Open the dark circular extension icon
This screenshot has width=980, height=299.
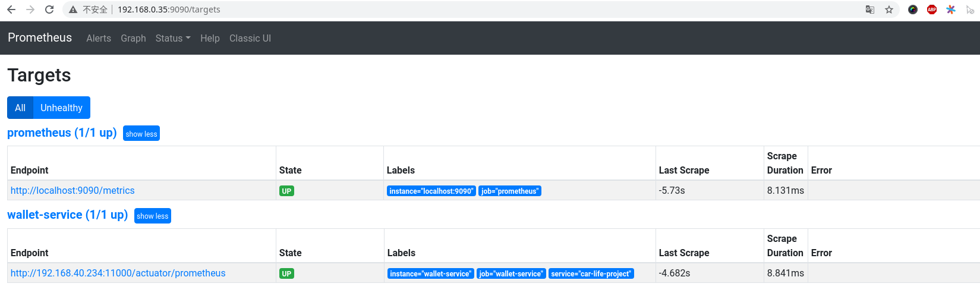(913, 10)
